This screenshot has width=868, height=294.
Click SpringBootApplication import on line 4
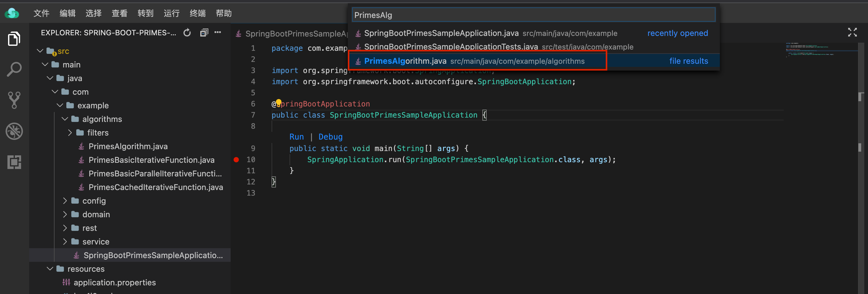coord(524,82)
